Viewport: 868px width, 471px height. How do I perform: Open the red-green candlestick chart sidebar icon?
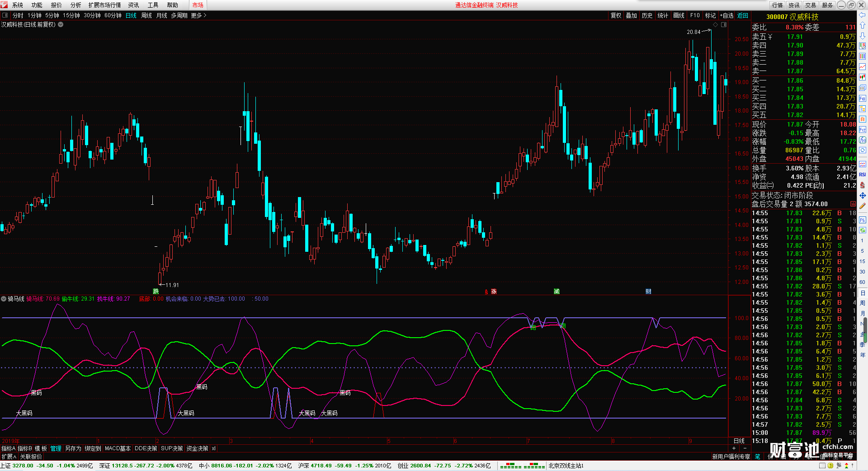(x=863, y=77)
